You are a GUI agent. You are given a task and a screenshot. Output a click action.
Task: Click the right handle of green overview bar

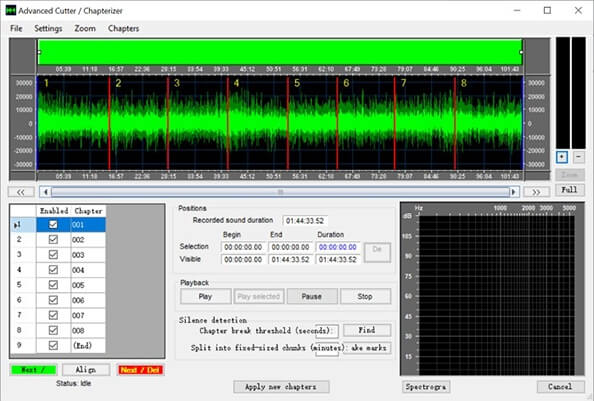pyautogui.click(x=522, y=52)
